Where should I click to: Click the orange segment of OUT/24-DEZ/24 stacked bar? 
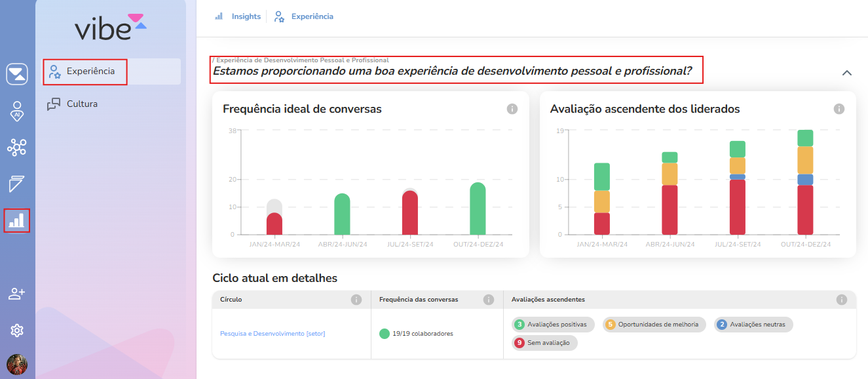coord(805,160)
